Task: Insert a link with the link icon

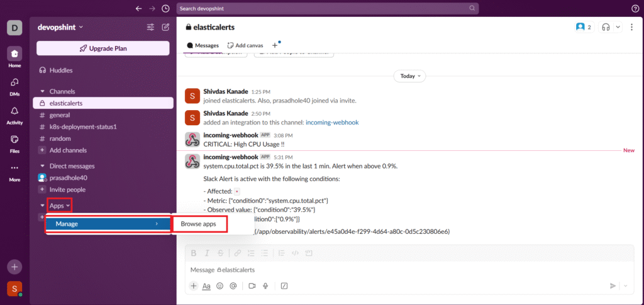Action: click(237, 253)
